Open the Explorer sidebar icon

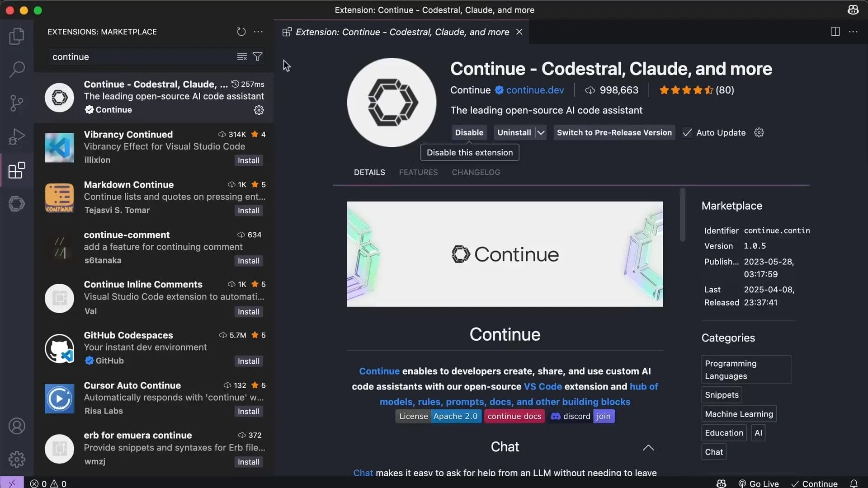tap(17, 36)
